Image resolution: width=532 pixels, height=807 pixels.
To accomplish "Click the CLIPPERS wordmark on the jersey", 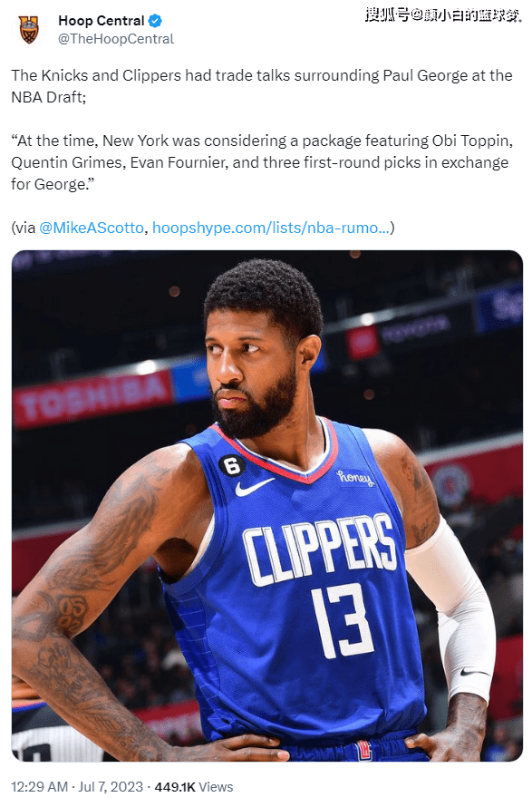I will pos(319,549).
